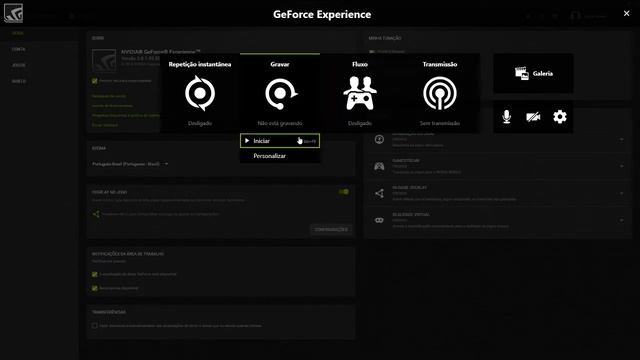
Task: Open the Português-Brasil language dropdown
Action: tap(130, 164)
